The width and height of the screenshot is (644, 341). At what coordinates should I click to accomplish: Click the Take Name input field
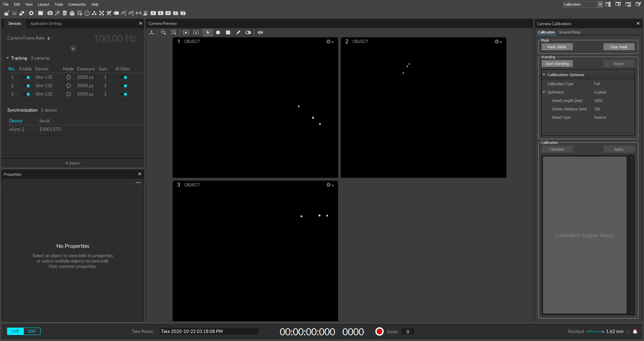click(x=208, y=331)
